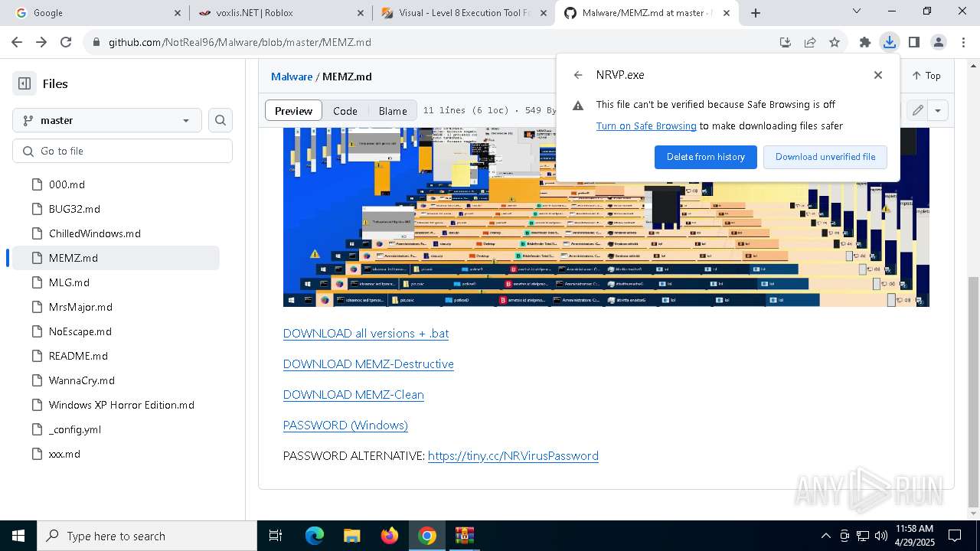980x551 pixels.
Task: Search files with magnifier button
Action: coord(220,120)
